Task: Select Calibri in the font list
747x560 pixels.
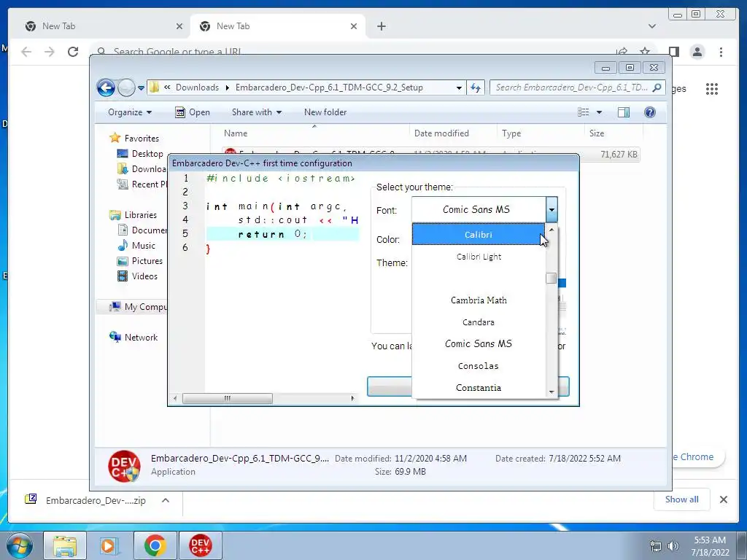Action: point(479,234)
